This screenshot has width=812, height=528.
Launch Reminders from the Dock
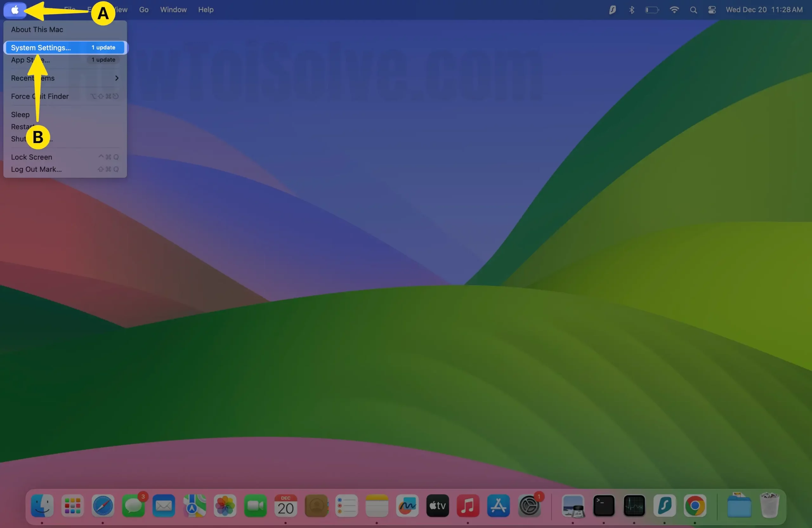(x=347, y=505)
